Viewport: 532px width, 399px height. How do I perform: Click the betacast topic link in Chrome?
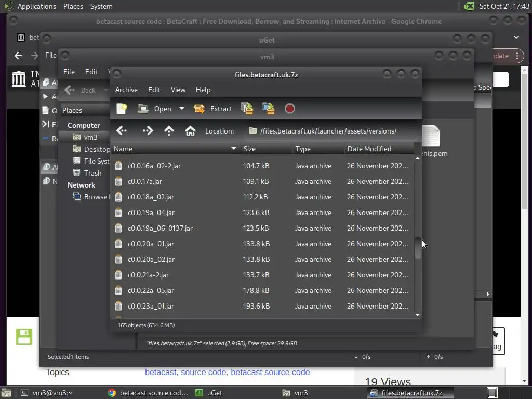pos(161,372)
